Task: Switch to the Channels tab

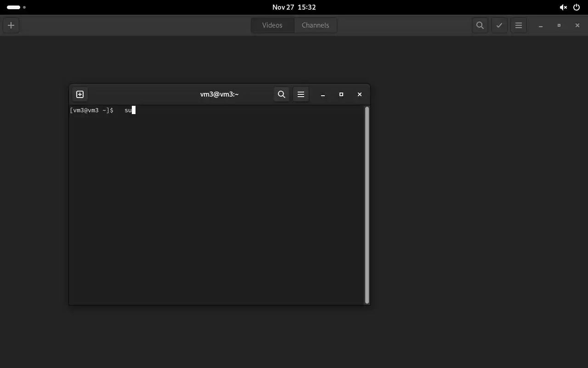Action: click(316, 25)
